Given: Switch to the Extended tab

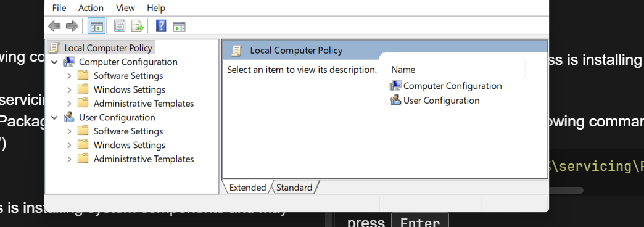Looking at the screenshot, I should pyautogui.click(x=247, y=188).
